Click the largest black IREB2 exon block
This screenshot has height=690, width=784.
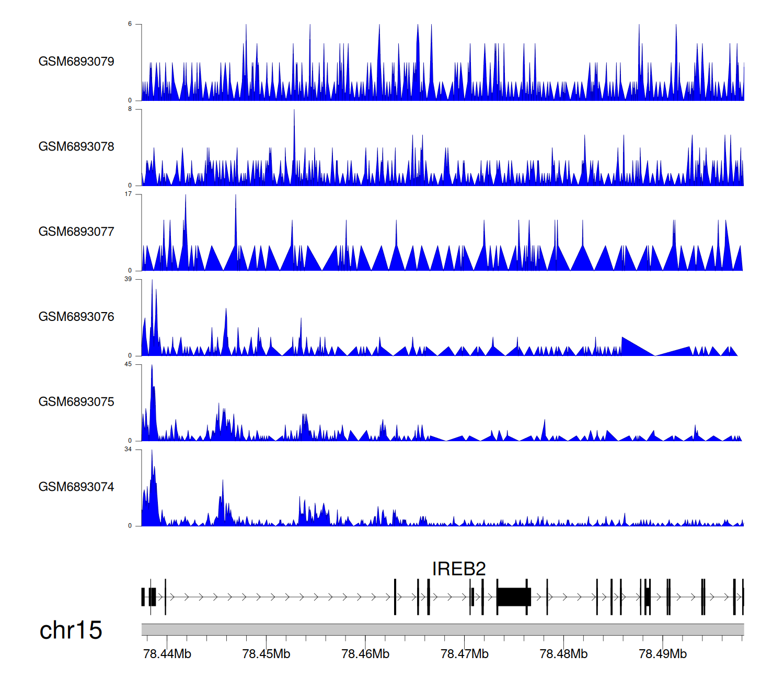pos(513,597)
